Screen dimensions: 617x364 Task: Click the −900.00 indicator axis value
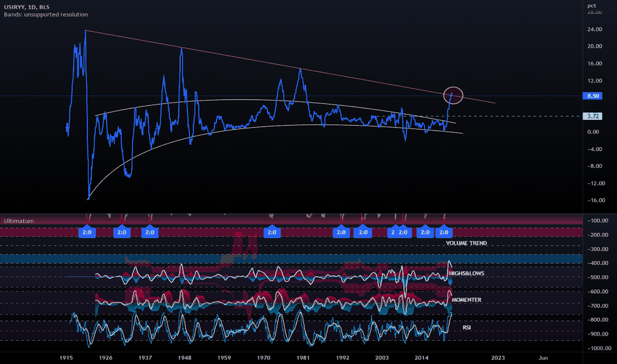(597, 334)
